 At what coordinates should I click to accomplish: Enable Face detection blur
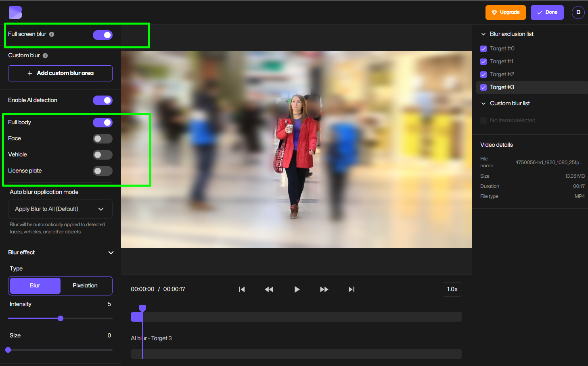pos(103,138)
